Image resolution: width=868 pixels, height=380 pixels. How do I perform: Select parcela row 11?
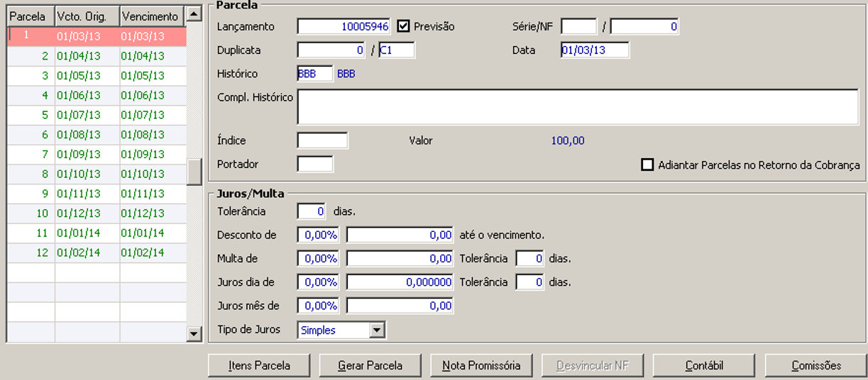[x=97, y=233]
